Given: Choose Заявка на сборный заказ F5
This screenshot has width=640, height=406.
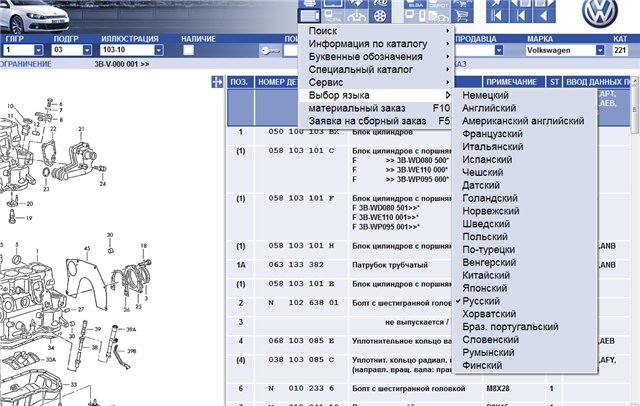Looking at the screenshot, I should coord(376,121).
